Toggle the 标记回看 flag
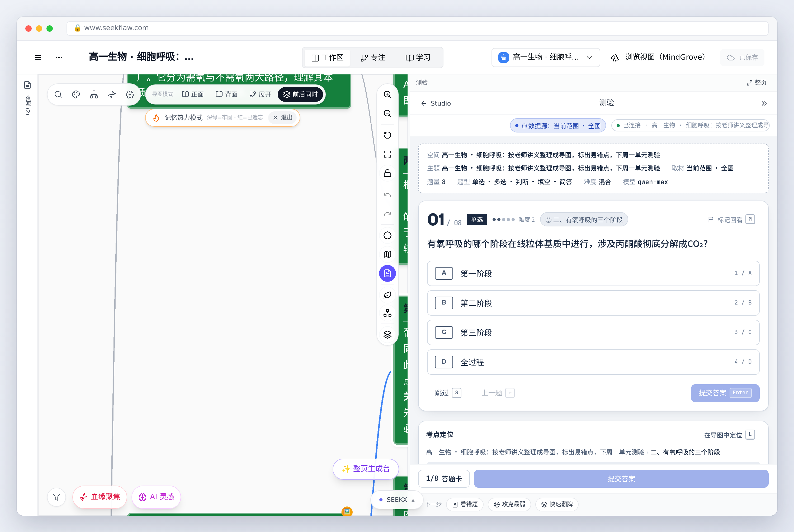This screenshot has width=794, height=532. pos(731,220)
